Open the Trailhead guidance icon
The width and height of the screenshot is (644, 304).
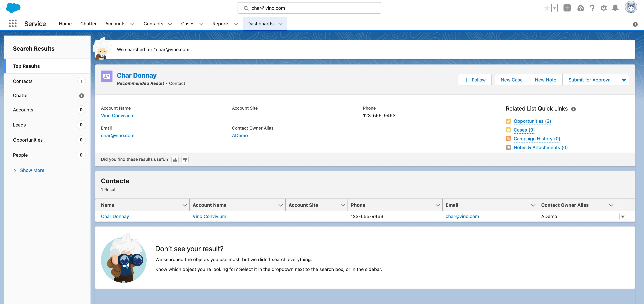coord(581,8)
